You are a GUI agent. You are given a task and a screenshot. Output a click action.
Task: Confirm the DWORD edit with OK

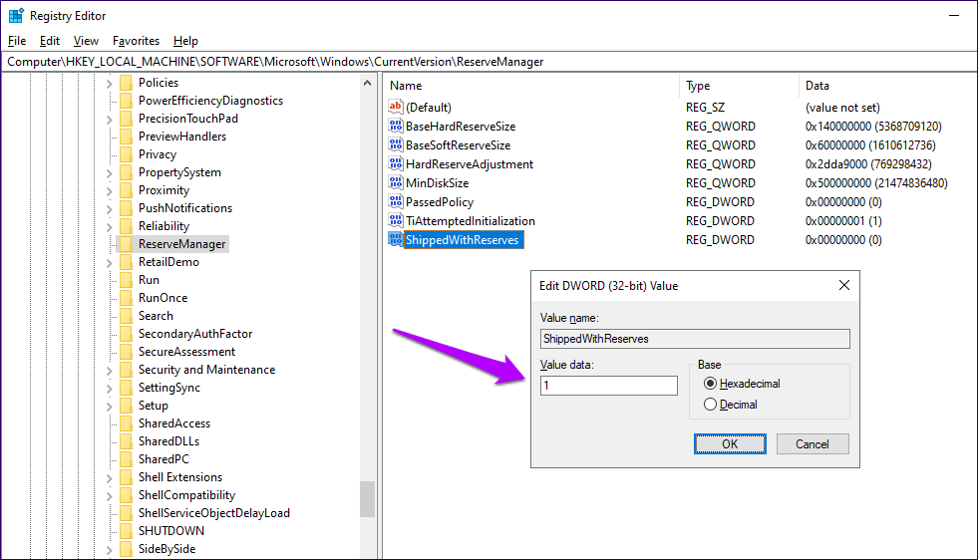[730, 444]
